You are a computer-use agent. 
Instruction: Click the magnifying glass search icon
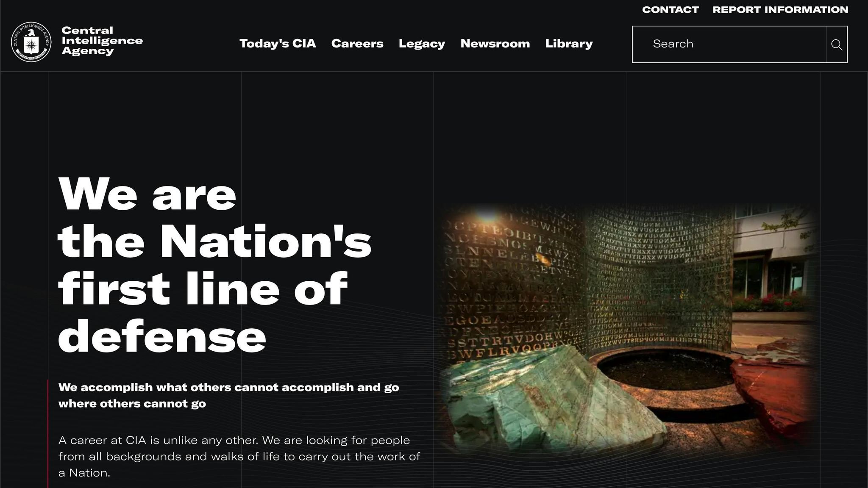[x=836, y=44]
